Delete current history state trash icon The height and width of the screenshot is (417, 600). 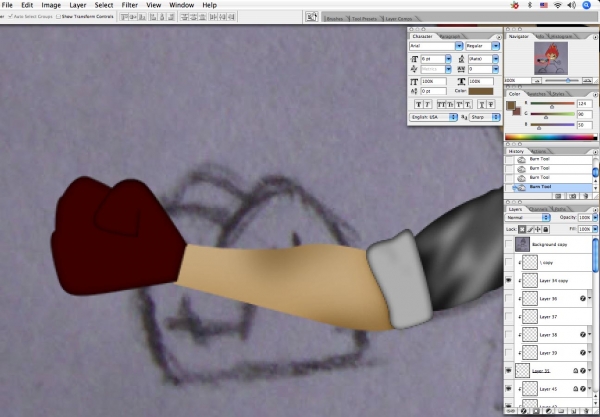(585, 196)
